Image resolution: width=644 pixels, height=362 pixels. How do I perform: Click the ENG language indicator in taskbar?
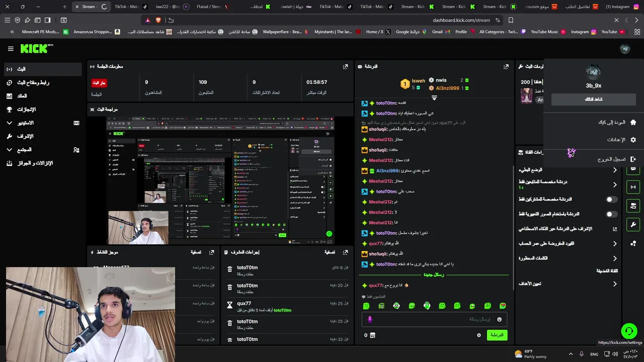594,354
